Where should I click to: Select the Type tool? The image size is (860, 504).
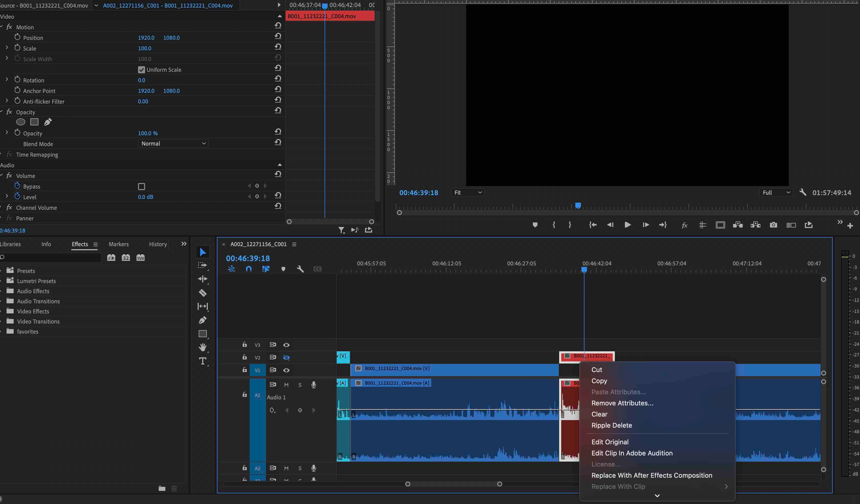202,361
